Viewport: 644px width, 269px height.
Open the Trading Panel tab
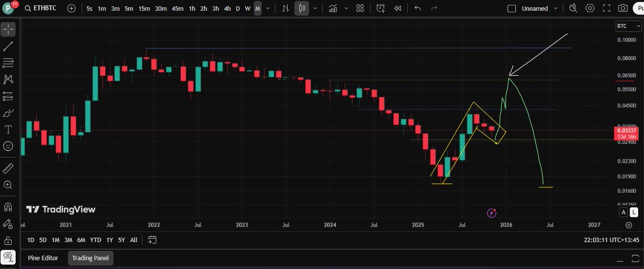click(91, 258)
